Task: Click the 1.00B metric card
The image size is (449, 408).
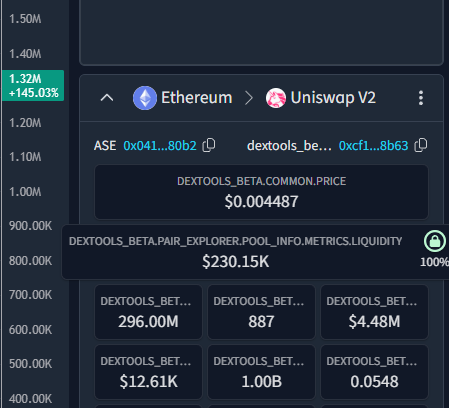Action: point(261,372)
